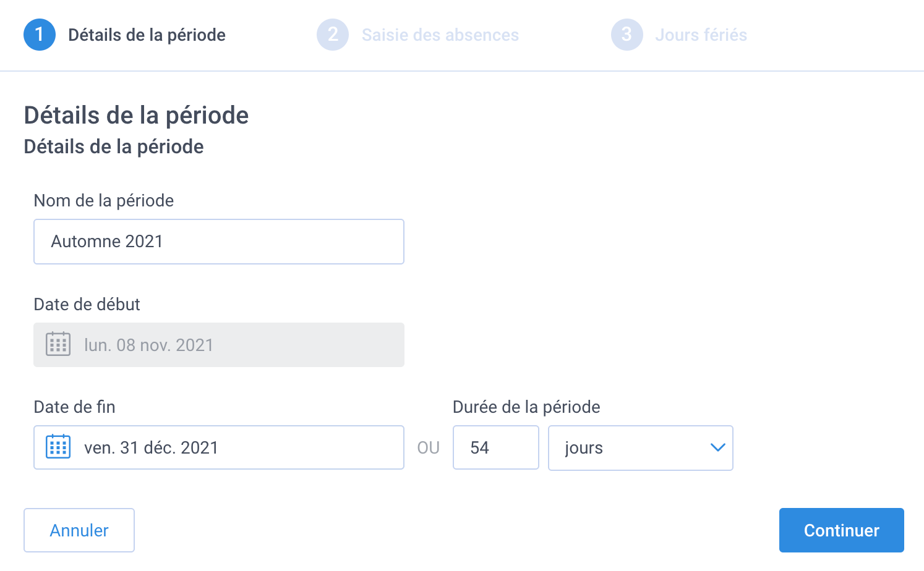Click the Continuer button
The width and height of the screenshot is (924, 571).
(x=842, y=530)
